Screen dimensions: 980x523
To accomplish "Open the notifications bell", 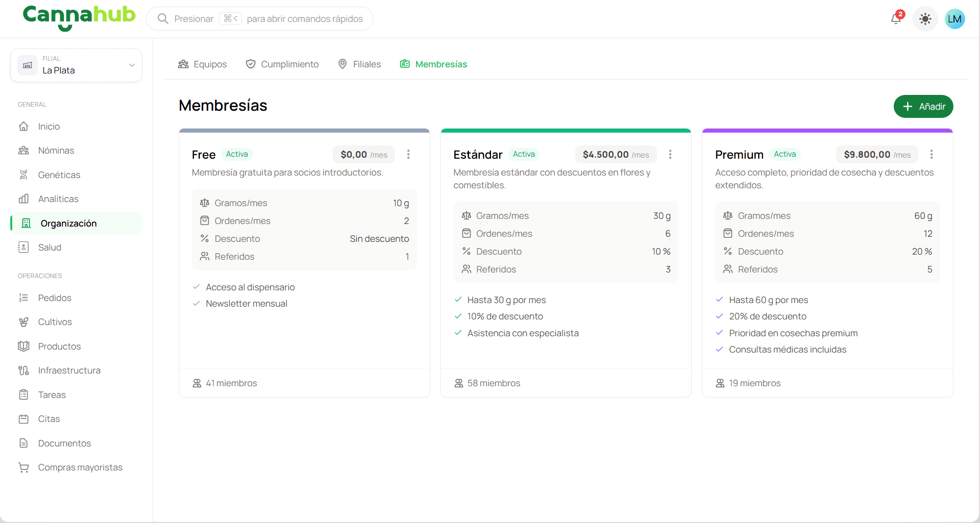I will pyautogui.click(x=896, y=19).
